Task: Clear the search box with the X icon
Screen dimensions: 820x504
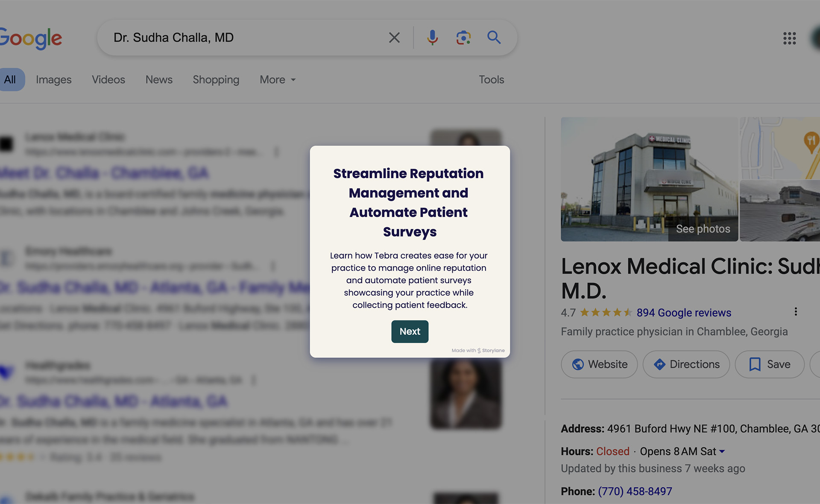Action: 394,38
